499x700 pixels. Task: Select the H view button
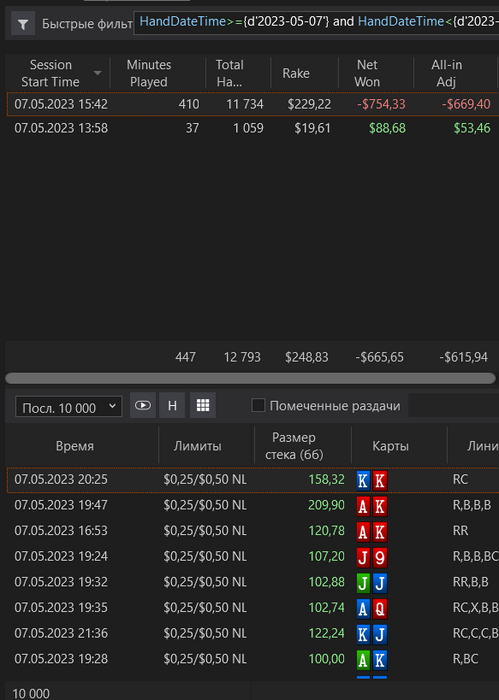click(172, 405)
